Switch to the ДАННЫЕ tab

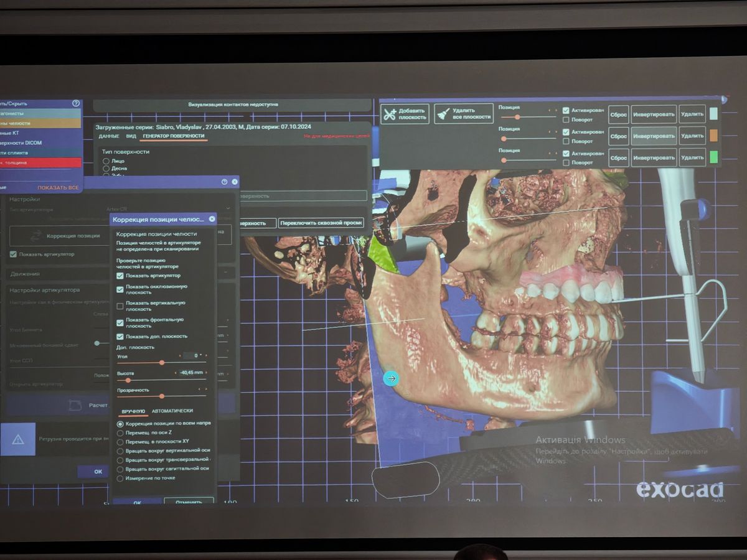click(x=108, y=136)
